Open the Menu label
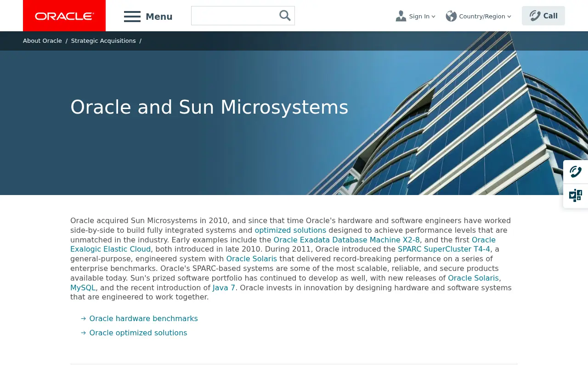 coord(159,17)
